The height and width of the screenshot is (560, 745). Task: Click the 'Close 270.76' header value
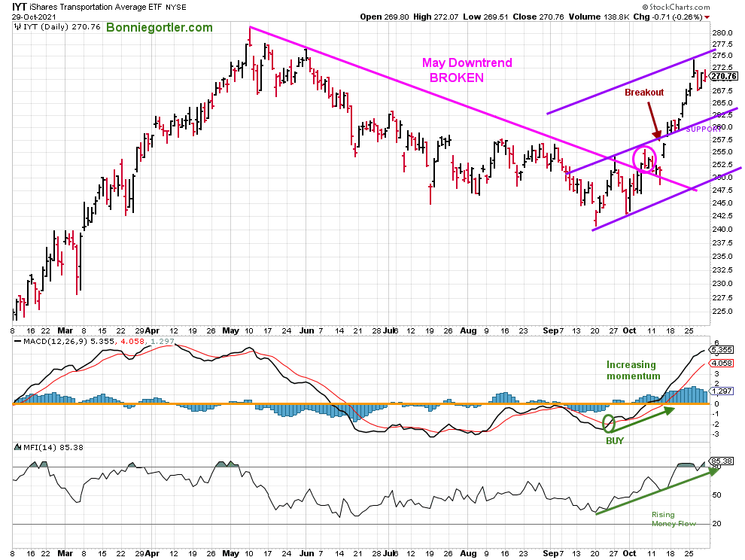(x=538, y=17)
